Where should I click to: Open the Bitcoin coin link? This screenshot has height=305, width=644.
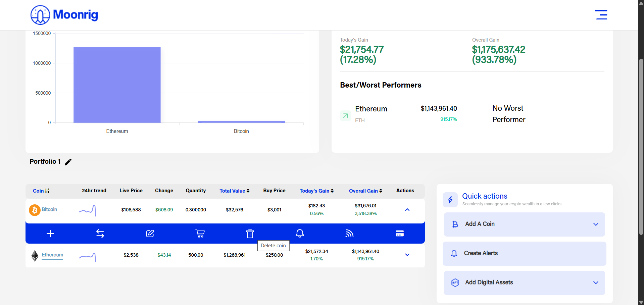(49, 210)
